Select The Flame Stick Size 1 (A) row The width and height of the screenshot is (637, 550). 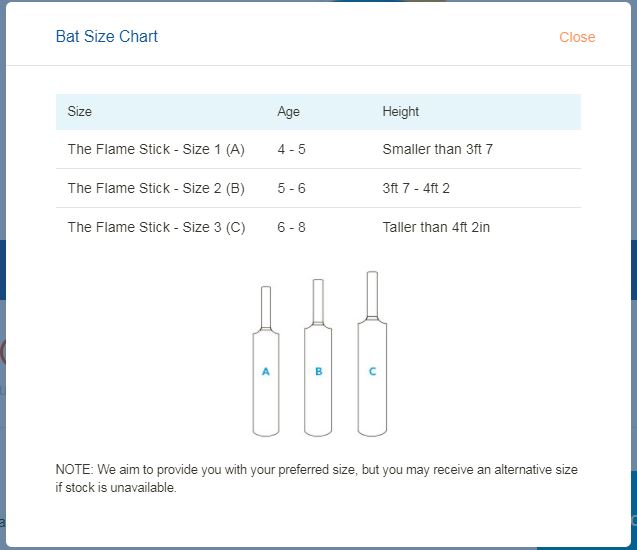[156, 150]
